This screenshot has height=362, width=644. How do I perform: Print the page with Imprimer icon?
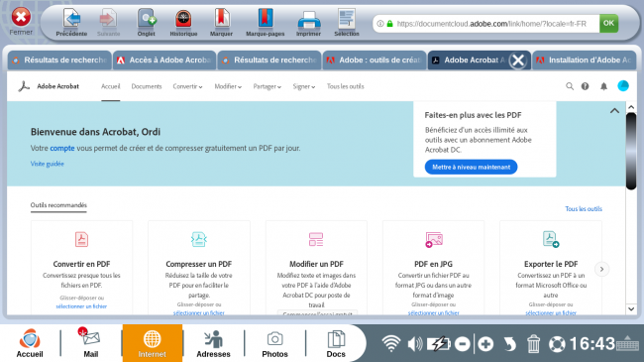[x=308, y=20]
